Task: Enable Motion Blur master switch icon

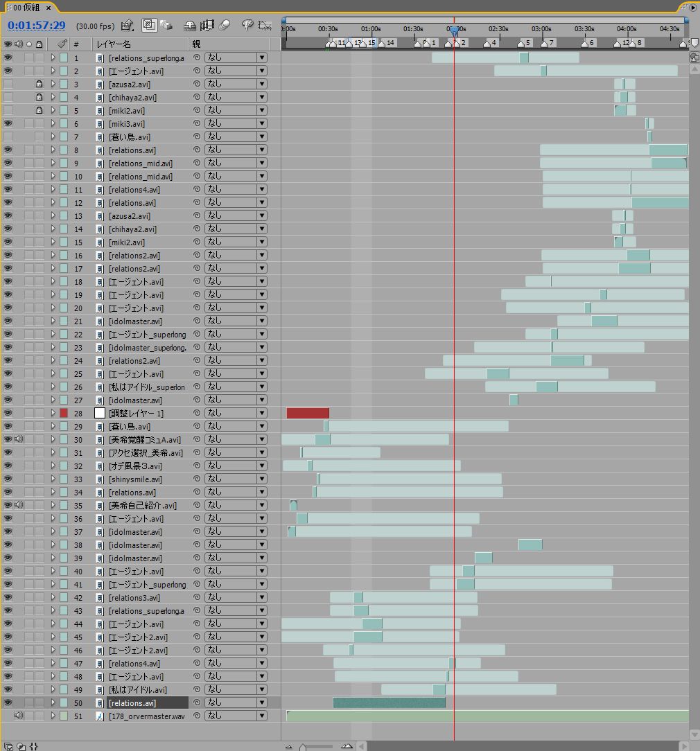Action: click(225, 26)
